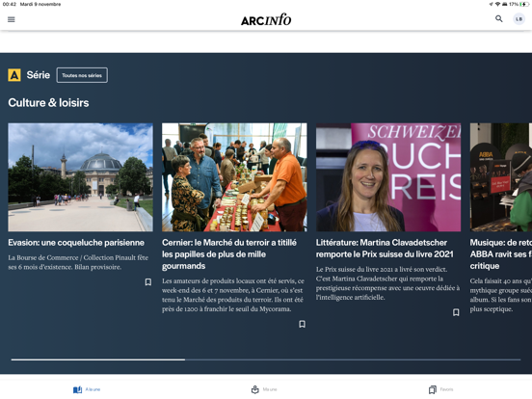The height and width of the screenshot is (399, 532).
Task: Click the 'Cela faisait 40 ans' summary
Action: (501, 295)
